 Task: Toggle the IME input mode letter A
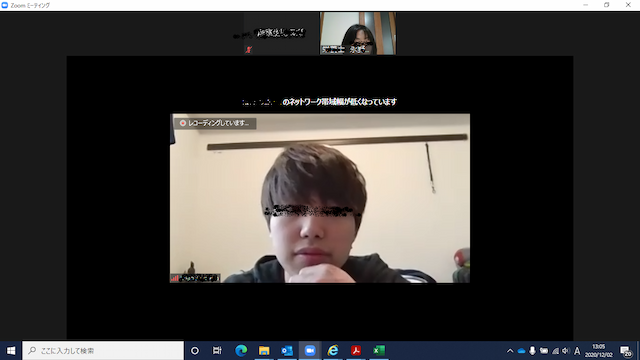click(x=577, y=351)
